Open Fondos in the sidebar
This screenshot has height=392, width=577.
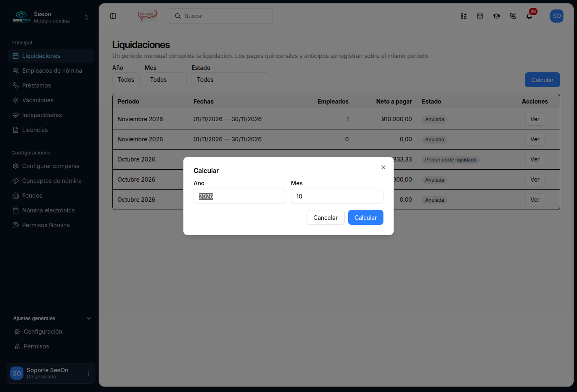(51, 196)
